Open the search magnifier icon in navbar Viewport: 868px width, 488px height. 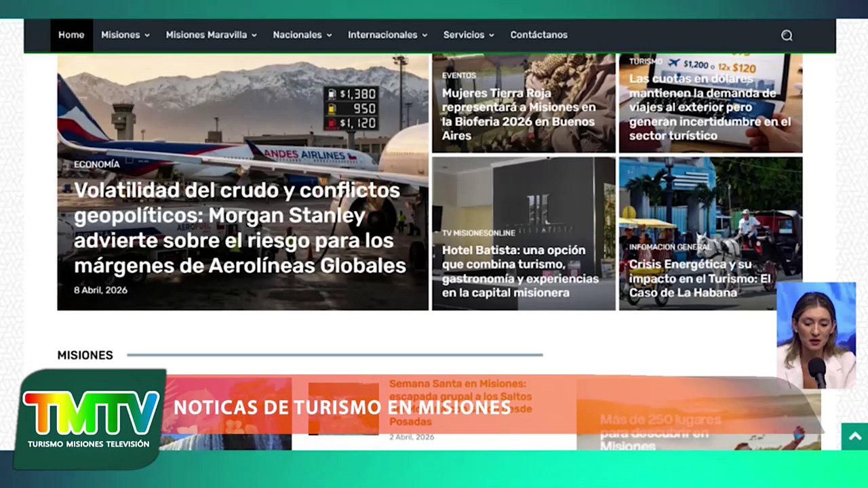(x=787, y=35)
